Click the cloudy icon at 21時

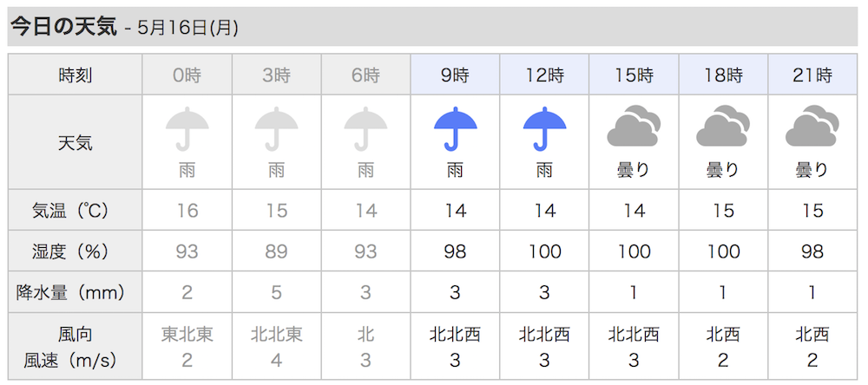812,126
